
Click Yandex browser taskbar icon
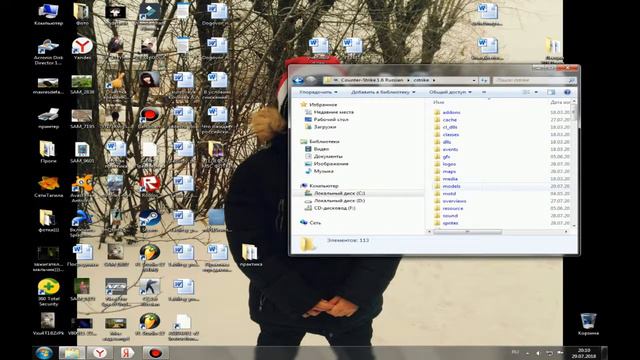[x=100, y=353]
